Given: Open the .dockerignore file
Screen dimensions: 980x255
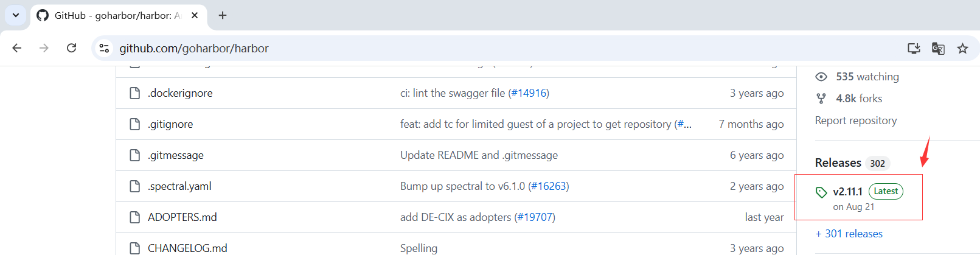Looking at the screenshot, I should pos(180,93).
